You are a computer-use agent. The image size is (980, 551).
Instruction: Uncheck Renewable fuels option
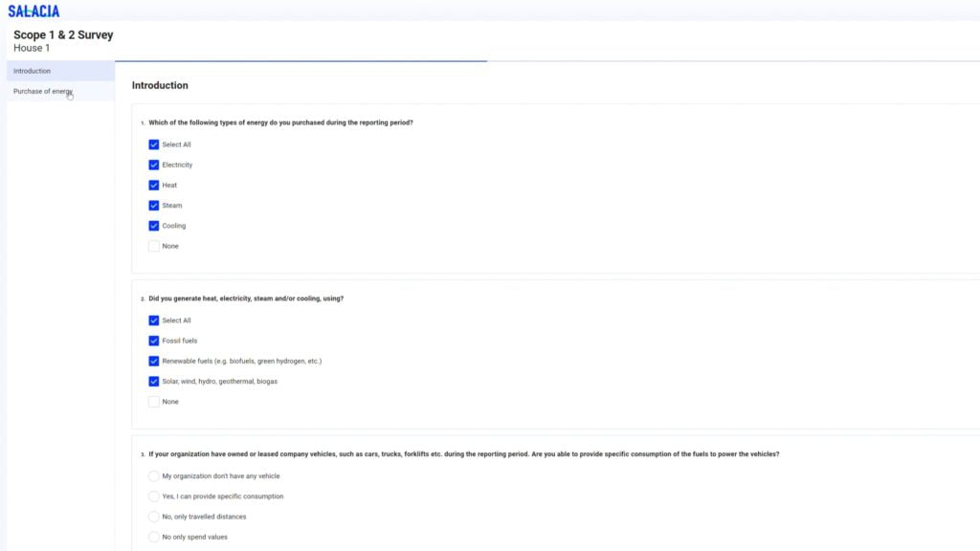pos(154,361)
